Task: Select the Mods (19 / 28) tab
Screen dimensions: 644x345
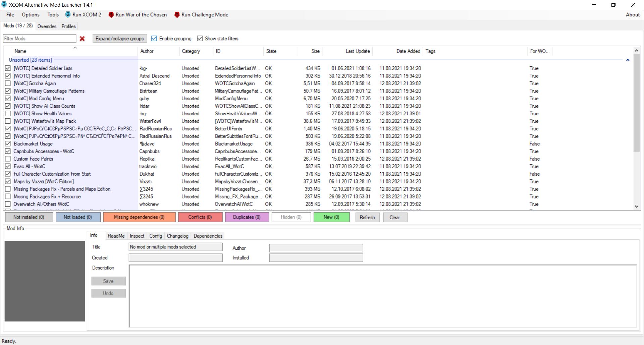Action: pyautogui.click(x=18, y=26)
